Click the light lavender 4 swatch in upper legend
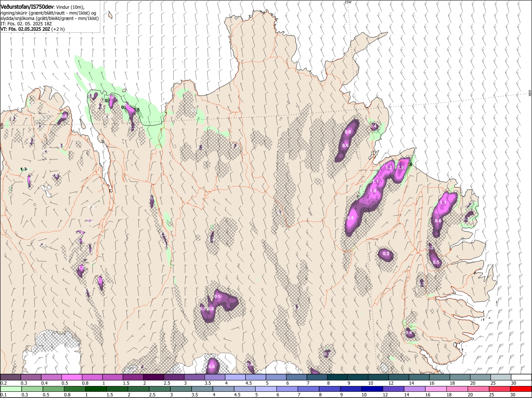This screenshot has height=398, width=532. 235,377
